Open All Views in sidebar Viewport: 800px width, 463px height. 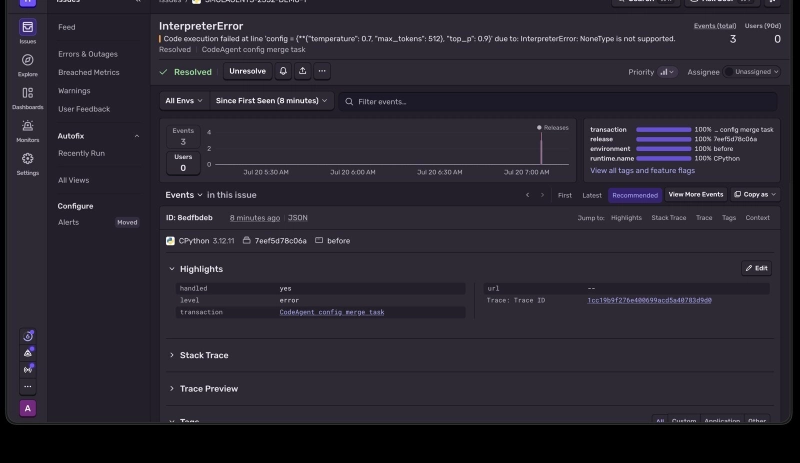(73, 180)
